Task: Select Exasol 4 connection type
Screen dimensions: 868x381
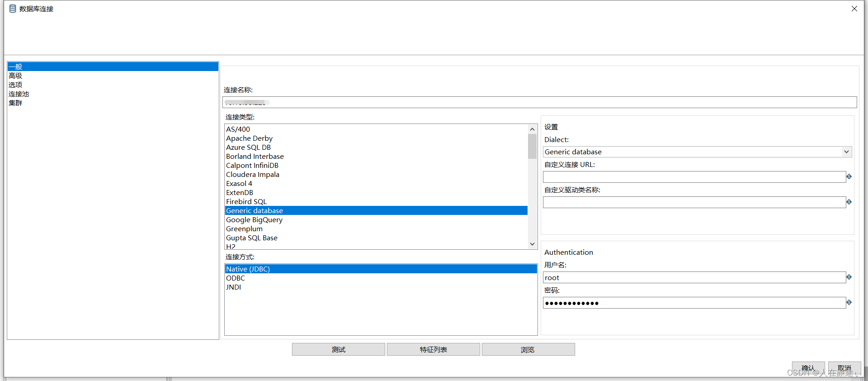Action: [376, 183]
